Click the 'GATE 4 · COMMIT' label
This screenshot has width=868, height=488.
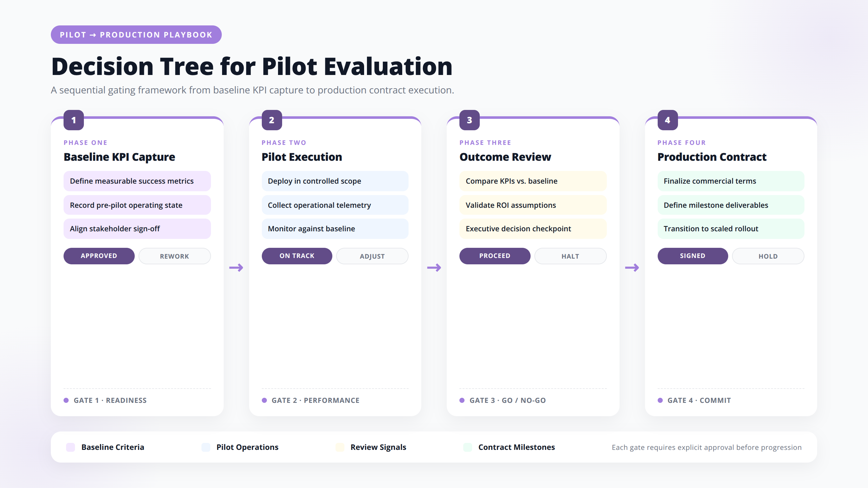(699, 400)
